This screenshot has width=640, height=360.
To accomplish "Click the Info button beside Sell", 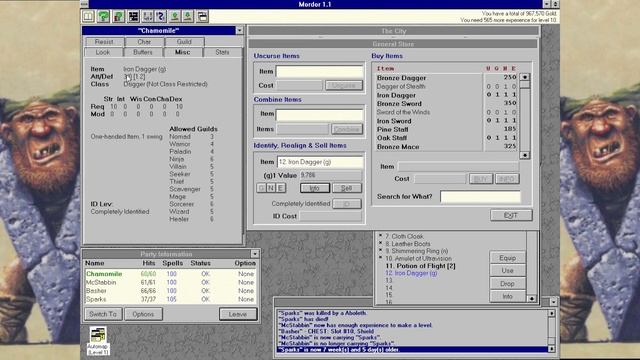I will (315, 188).
